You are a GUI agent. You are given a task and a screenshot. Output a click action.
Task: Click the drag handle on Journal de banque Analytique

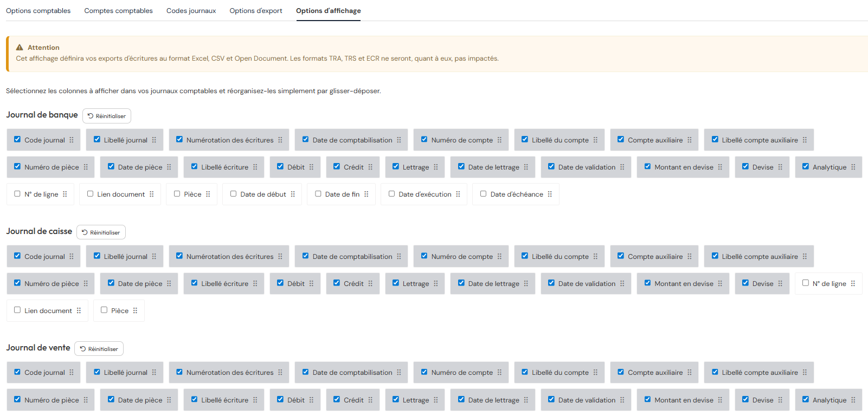tap(853, 167)
